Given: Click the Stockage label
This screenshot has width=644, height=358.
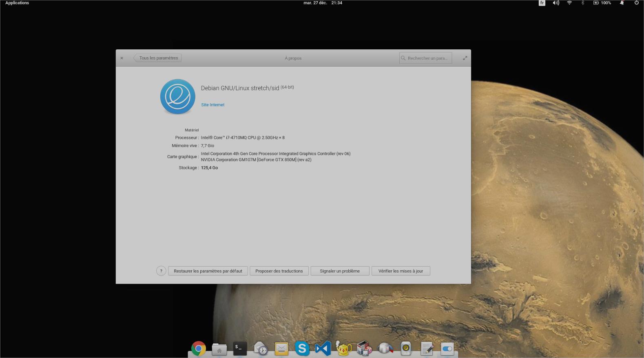Looking at the screenshot, I should coord(188,168).
